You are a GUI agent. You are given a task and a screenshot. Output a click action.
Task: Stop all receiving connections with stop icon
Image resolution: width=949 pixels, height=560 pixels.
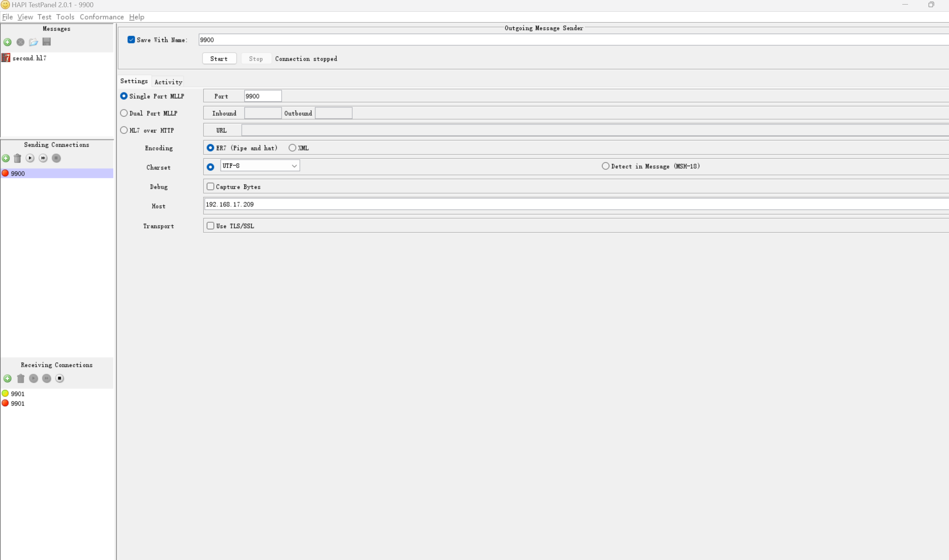click(60, 378)
